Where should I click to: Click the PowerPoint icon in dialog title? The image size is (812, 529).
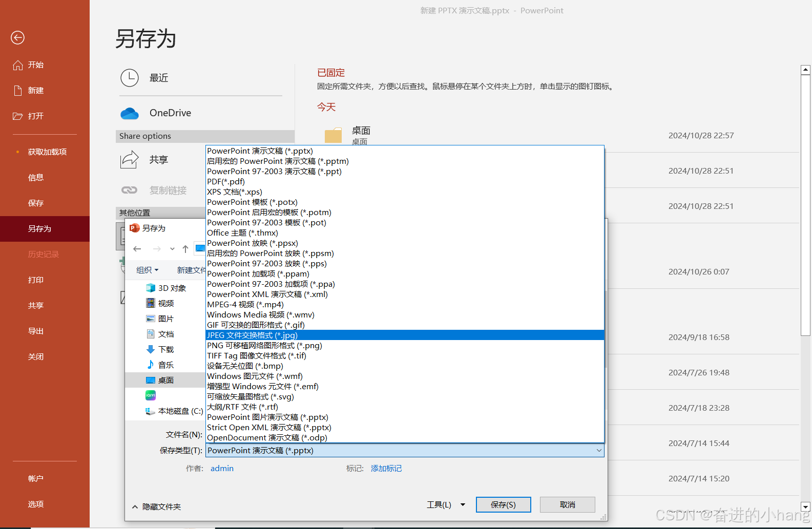pos(135,228)
